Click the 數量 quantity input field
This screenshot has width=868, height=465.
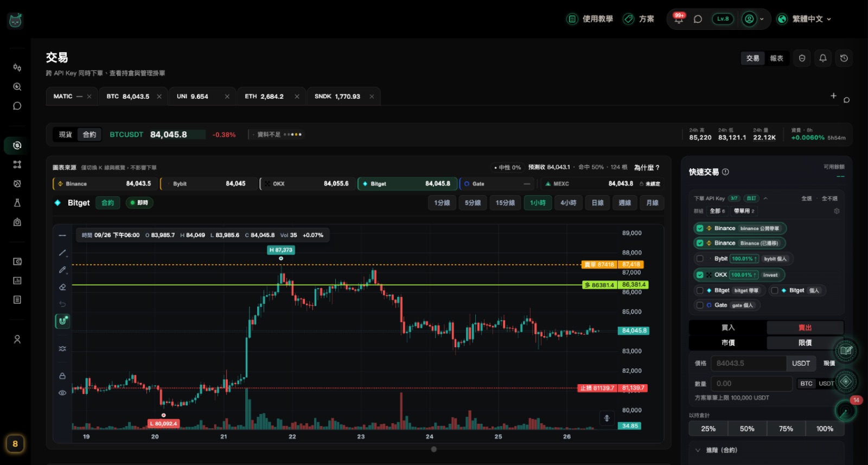751,384
